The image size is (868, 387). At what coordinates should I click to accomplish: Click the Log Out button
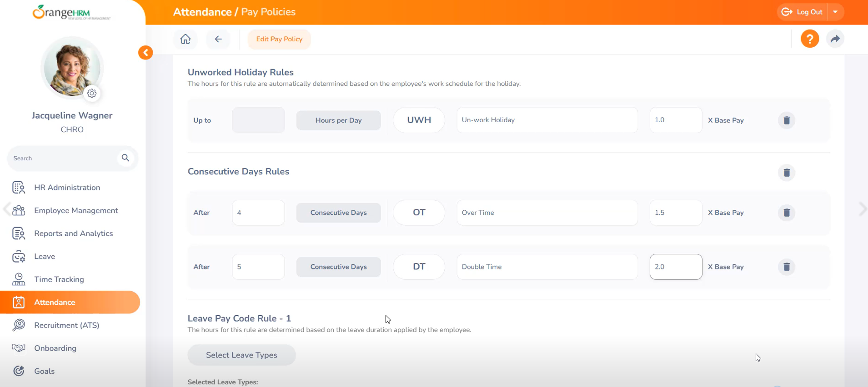pyautogui.click(x=803, y=12)
